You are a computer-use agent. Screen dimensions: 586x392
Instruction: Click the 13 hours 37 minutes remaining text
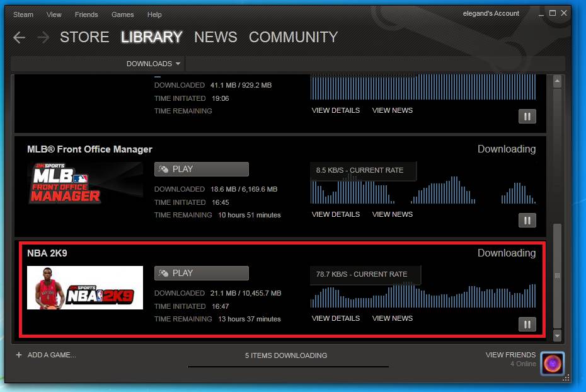[250, 319]
